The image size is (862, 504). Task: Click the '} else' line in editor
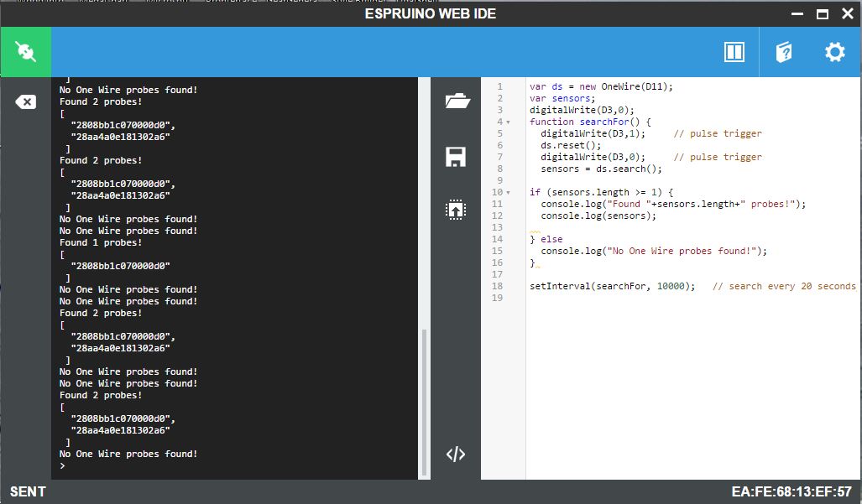[x=546, y=239]
